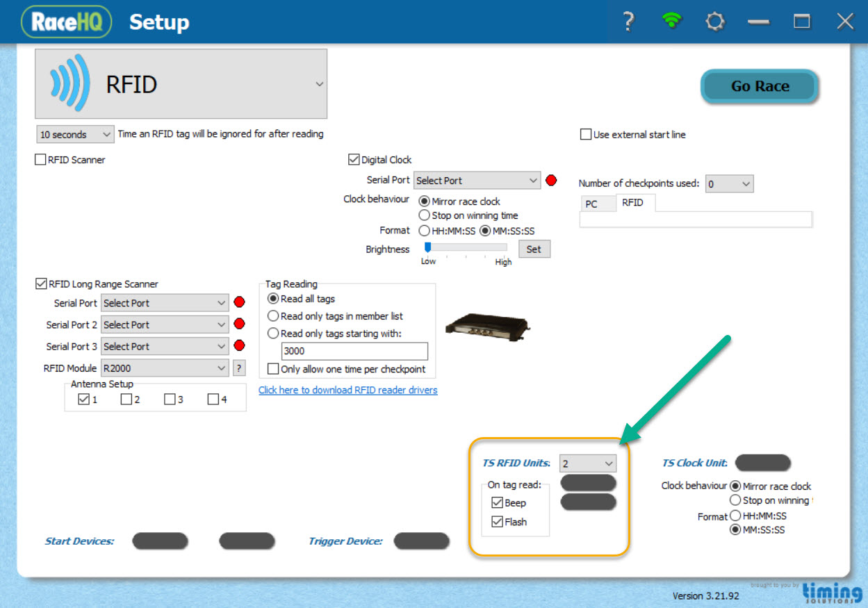Click the first Start Devices gray pill
The image size is (868, 608).
point(160,541)
